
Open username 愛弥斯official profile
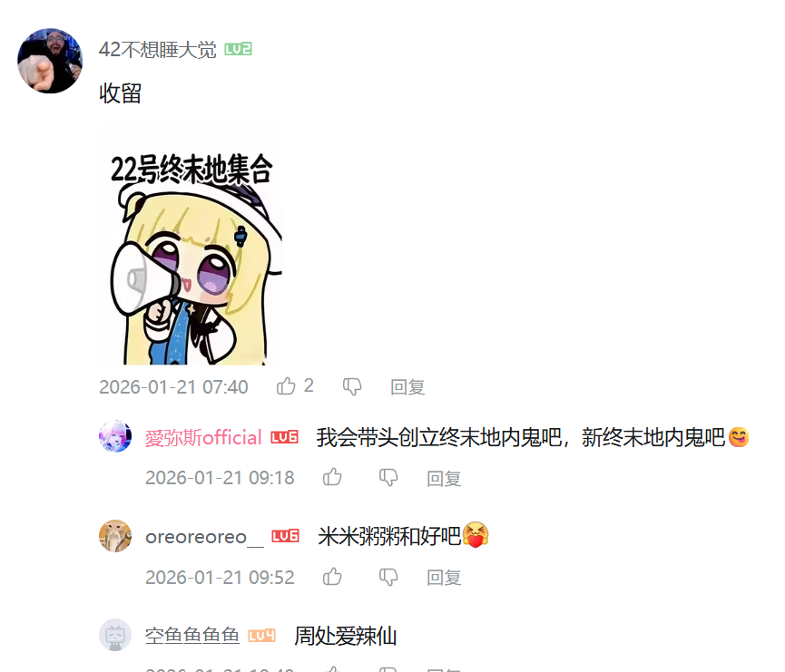tap(203, 438)
